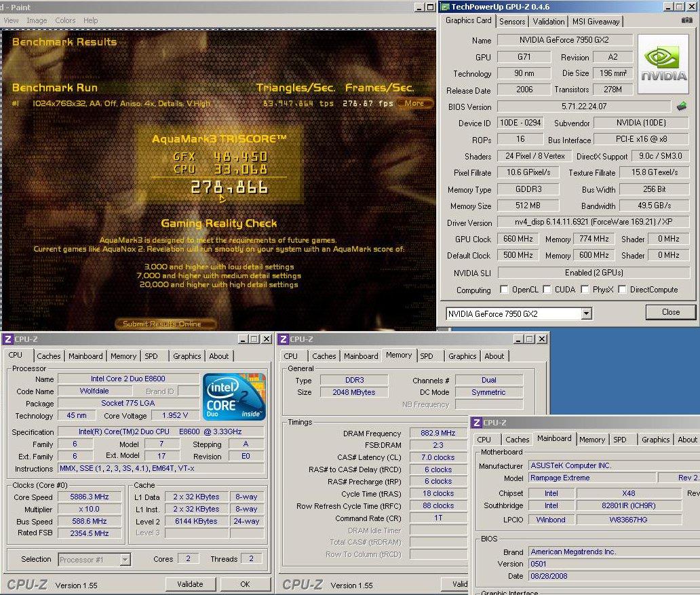Open SPD tab in first CPU-Z window

151,356
